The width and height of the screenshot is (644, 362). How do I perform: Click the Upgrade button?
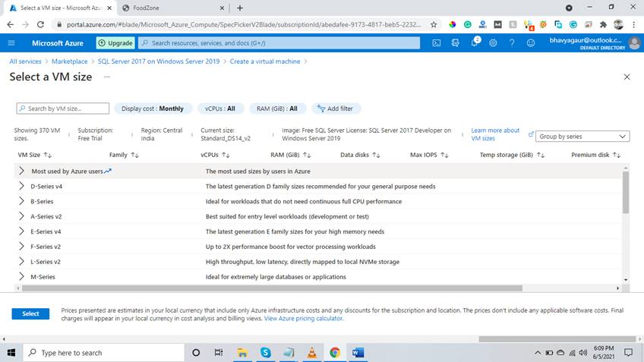point(115,42)
